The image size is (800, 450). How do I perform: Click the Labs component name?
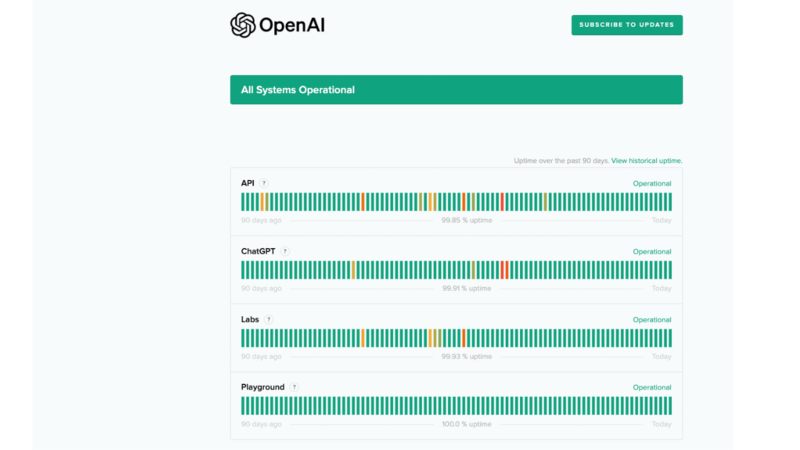coord(250,319)
